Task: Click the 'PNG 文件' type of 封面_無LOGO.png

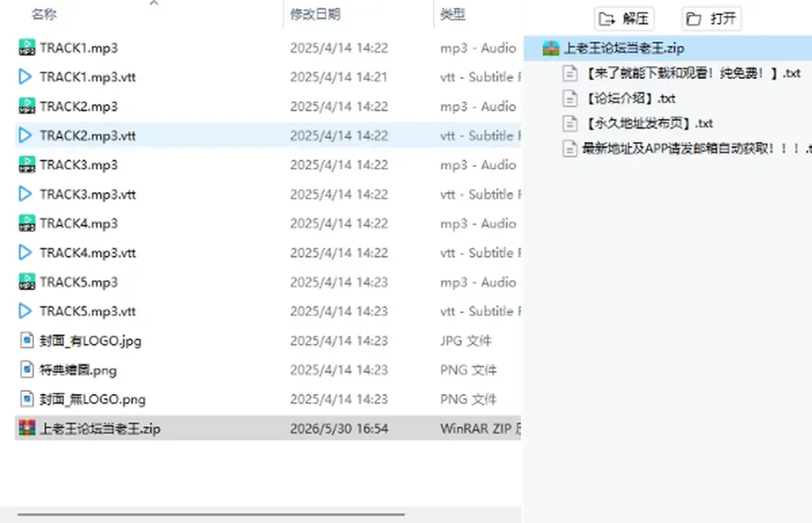Action: point(468,399)
